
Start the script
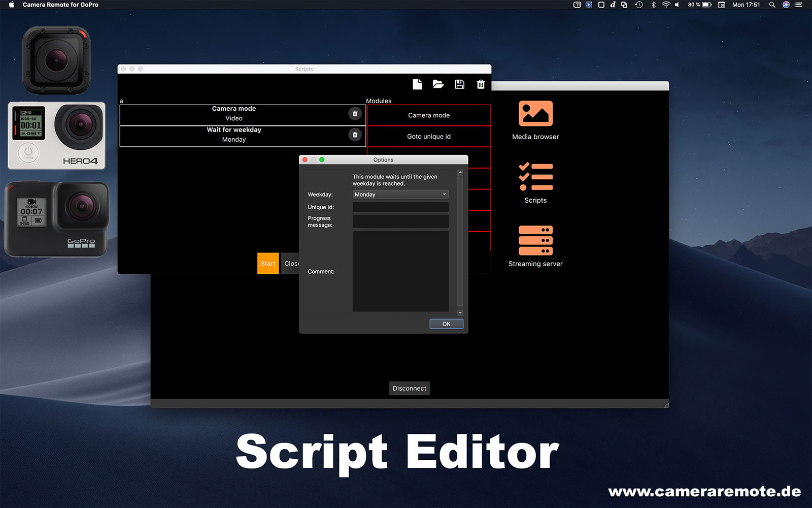click(268, 263)
